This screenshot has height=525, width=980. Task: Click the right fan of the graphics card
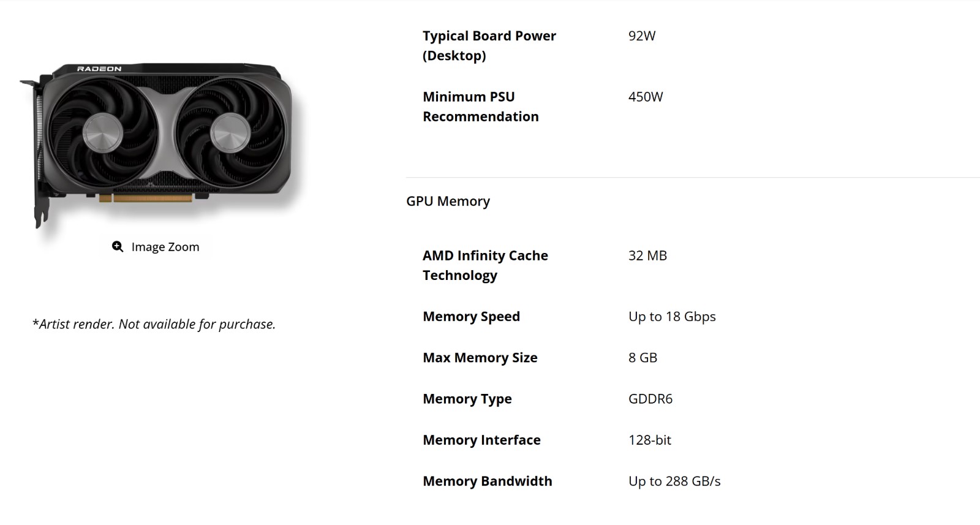[230, 132]
